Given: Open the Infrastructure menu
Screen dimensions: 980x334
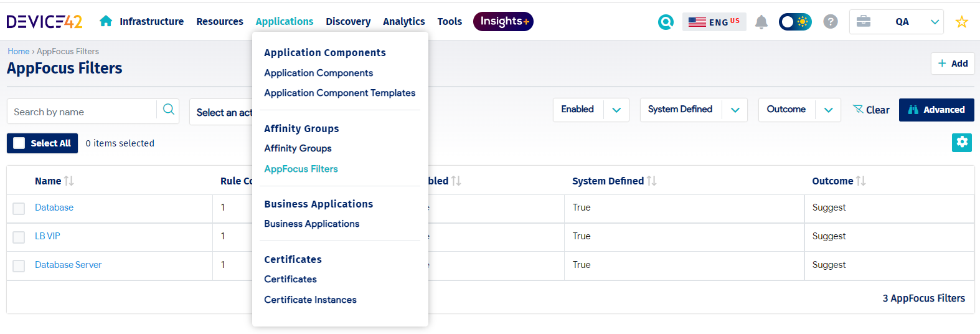Looking at the screenshot, I should 151,21.
